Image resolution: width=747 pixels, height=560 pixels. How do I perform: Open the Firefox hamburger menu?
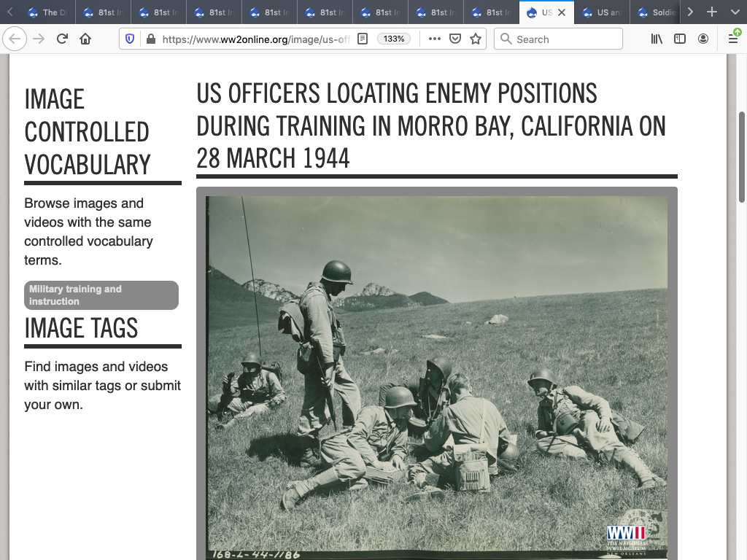[733, 39]
